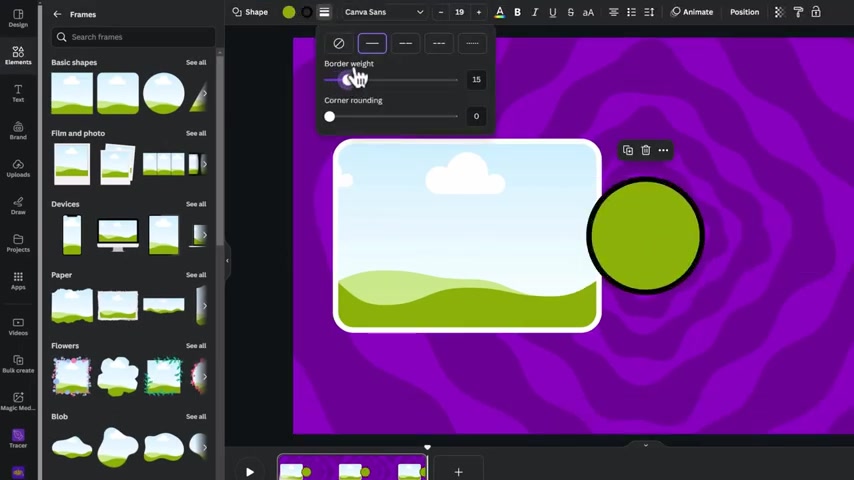The width and height of the screenshot is (854, 480).
Task: Expand more Film and photo frames arrow
Action: (x=205, y=164)
